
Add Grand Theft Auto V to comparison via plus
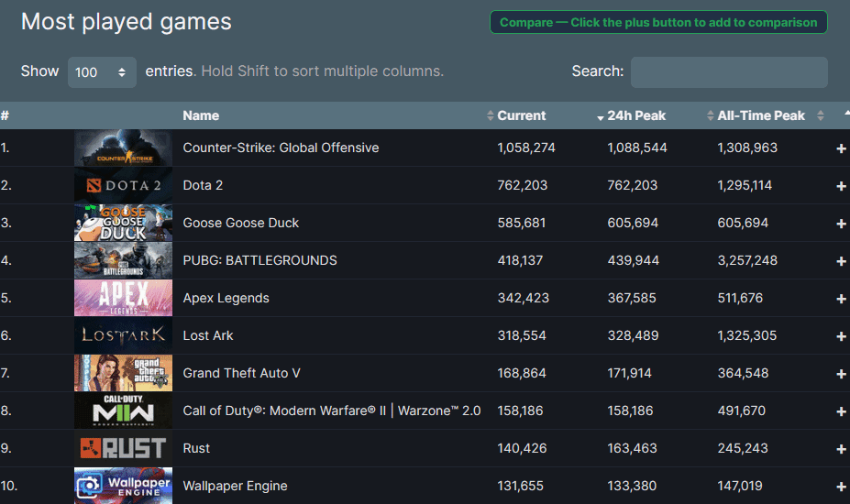(841, 374)
